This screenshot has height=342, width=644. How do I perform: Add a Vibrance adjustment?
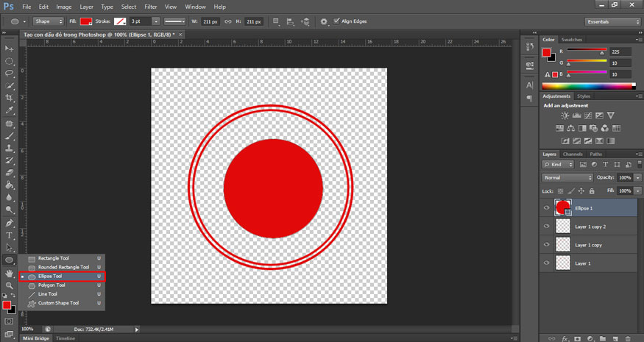[611, 115]
